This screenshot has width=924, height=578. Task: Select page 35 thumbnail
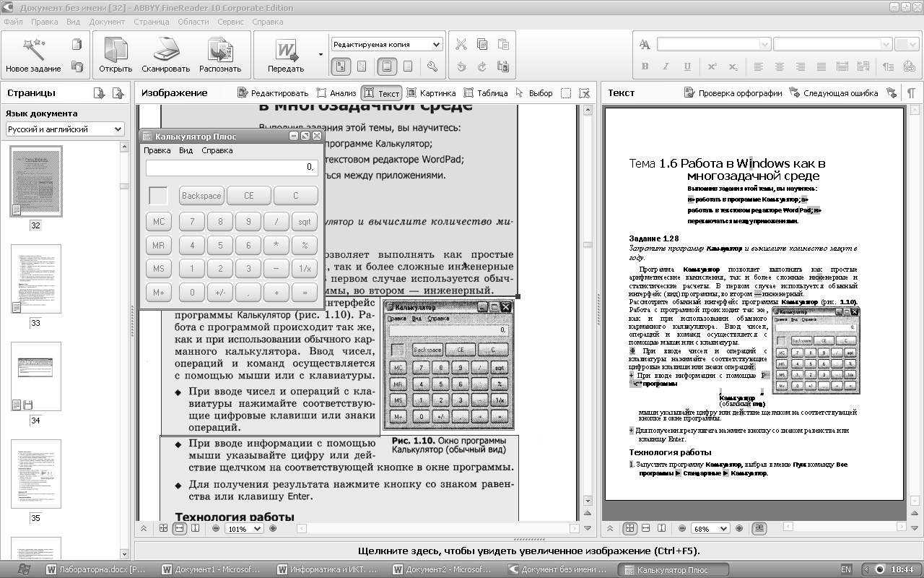pyautogui.click(x=35, y=473)
